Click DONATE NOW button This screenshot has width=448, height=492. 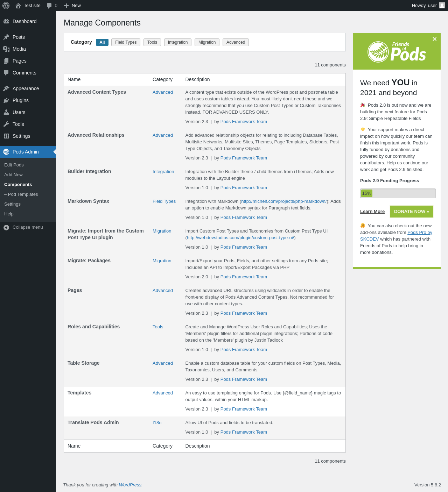point(412,212)
